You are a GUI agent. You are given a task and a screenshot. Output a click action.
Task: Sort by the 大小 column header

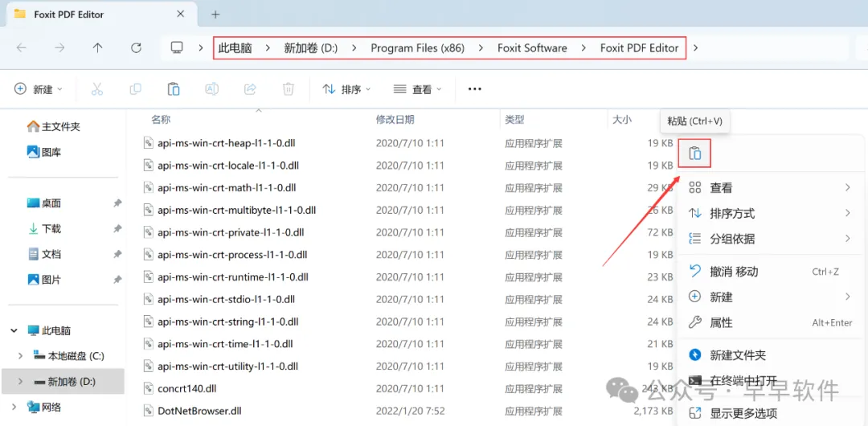(x=621, y=119)
